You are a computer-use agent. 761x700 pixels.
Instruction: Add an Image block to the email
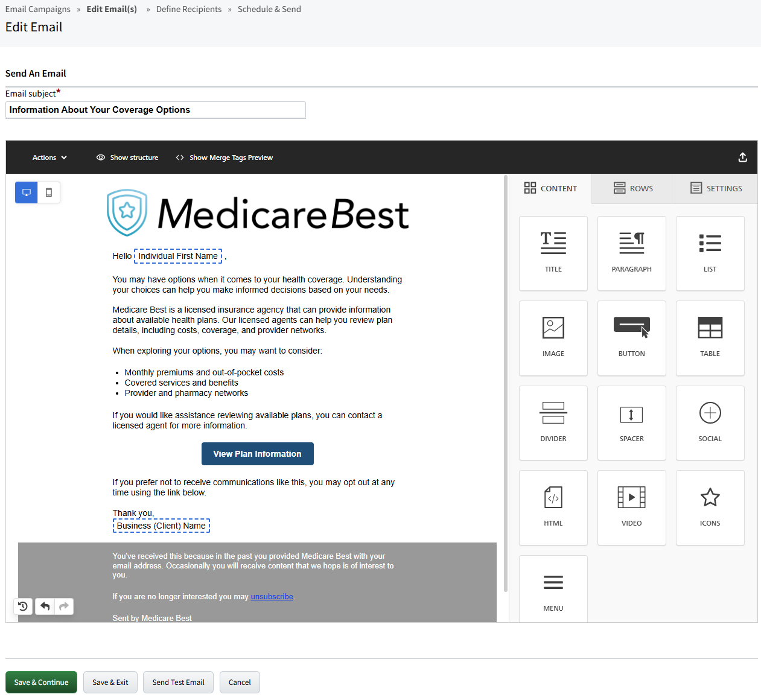(553, 338)
